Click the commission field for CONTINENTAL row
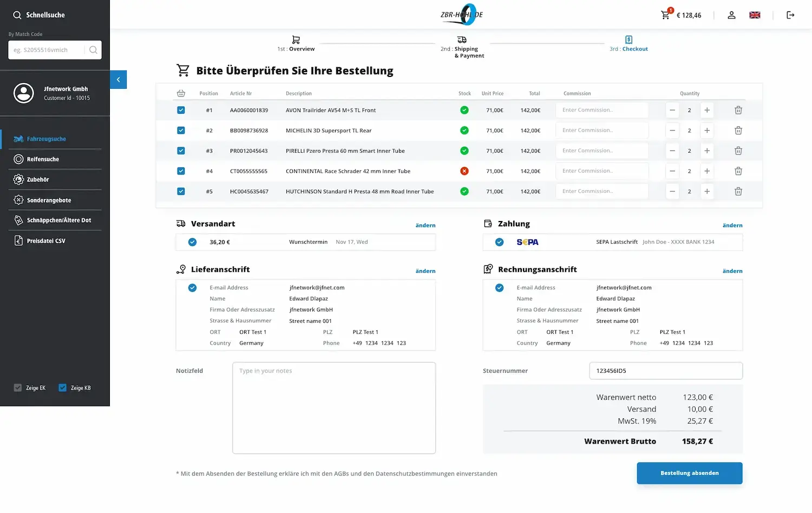The width and height of the screenshot is (812, 513). pos(602,171)
